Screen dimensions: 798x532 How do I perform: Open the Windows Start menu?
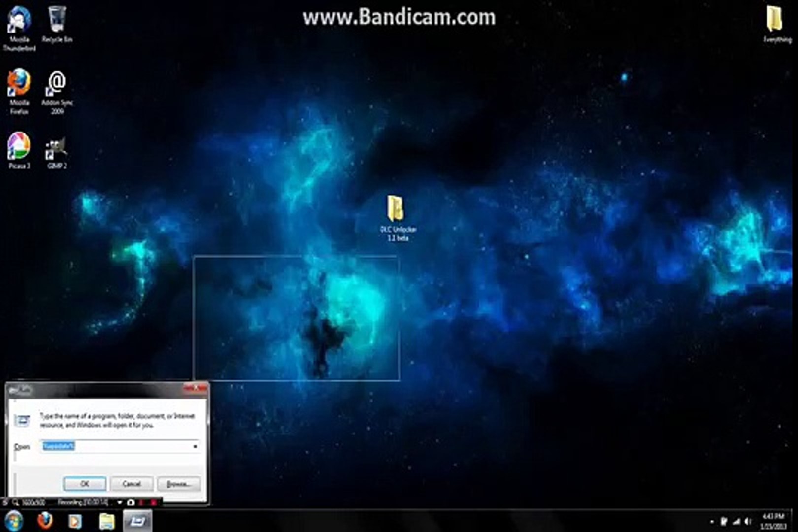pyautogui.click(x=14, y=521)
